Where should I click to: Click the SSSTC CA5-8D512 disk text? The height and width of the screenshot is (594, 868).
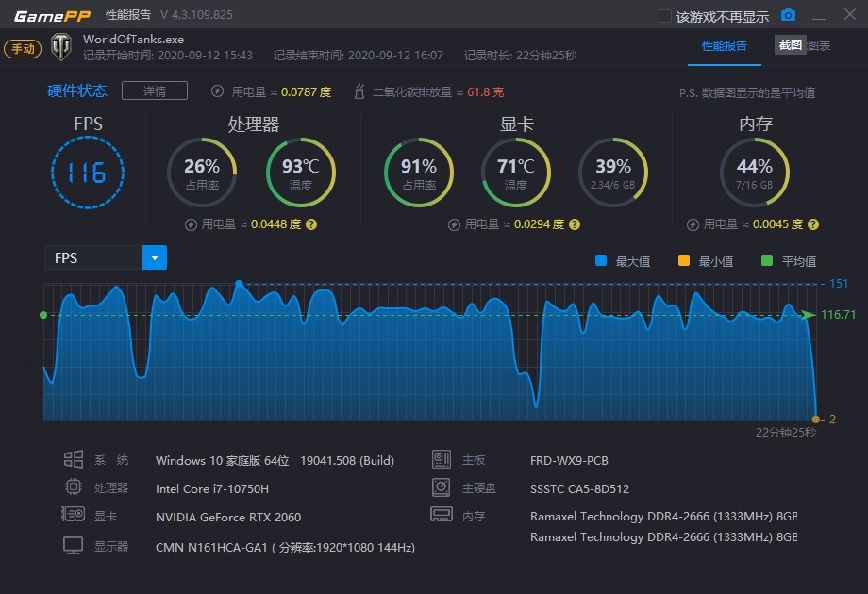(579, 489)
